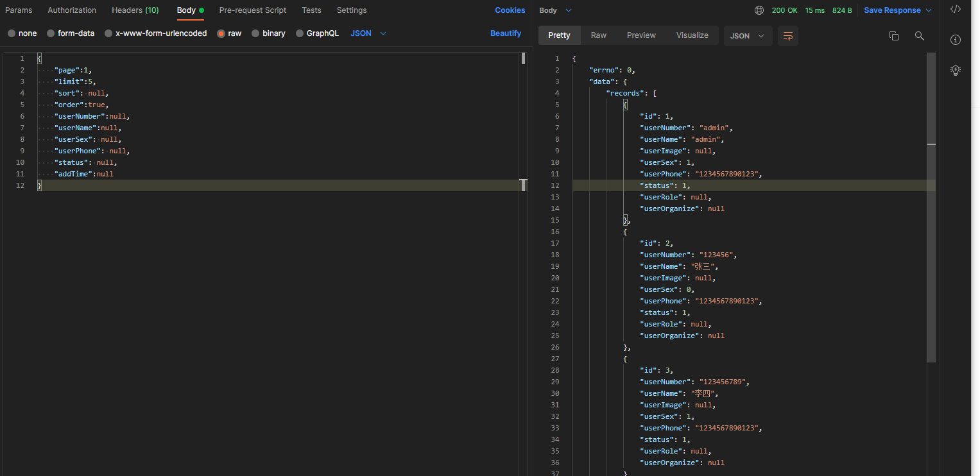
Task: Switch response view to Raw
Action: 599,35
